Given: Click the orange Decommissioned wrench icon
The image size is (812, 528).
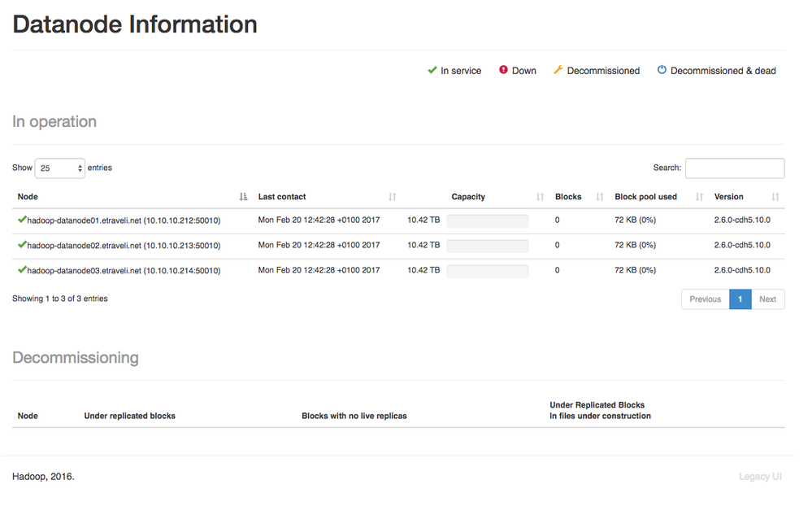Looking at the screenshot, I should [x=558, y=69].
